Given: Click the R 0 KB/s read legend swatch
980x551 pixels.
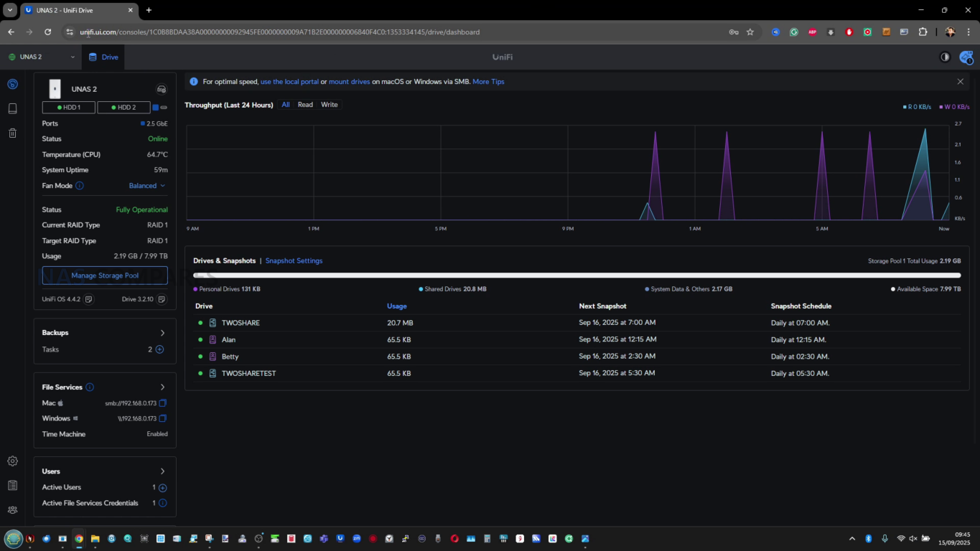Looking at the screenshot, I should point(905,107).
